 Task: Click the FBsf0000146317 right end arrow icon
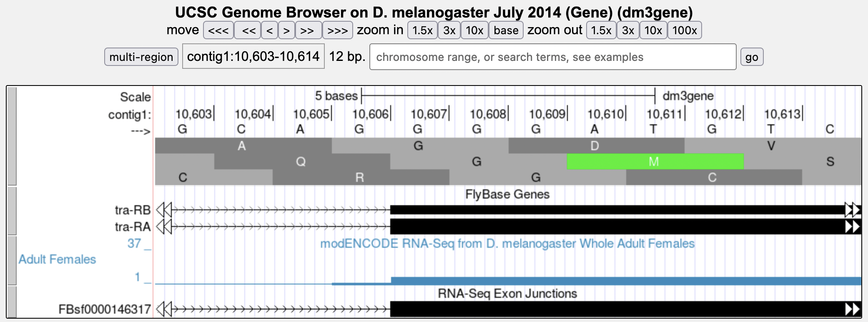pyautogui.click(x=853, y=309)
